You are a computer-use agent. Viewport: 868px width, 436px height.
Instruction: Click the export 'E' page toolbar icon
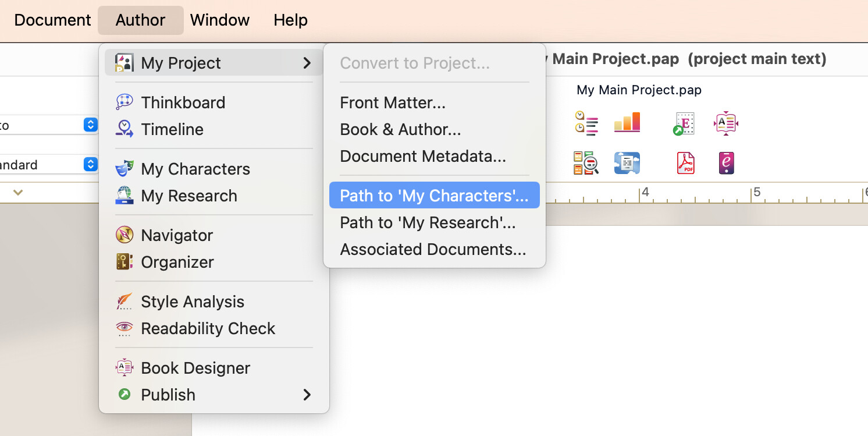[685, 123]
